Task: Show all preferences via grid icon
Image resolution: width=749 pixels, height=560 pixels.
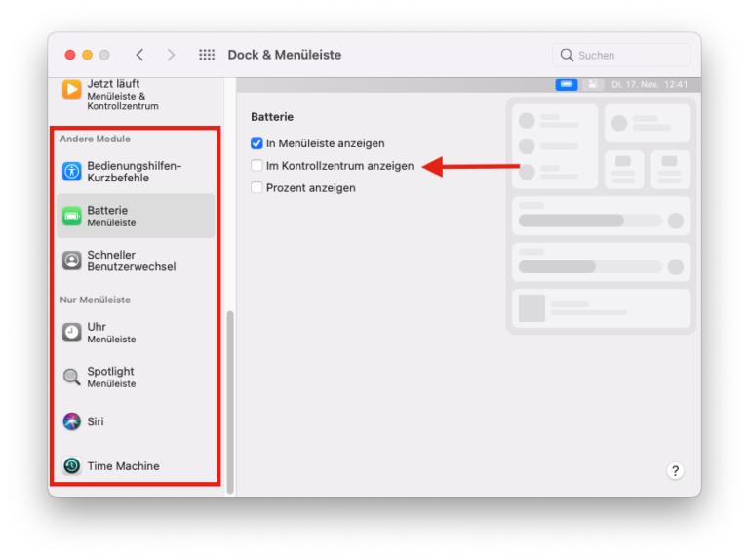Action: click(207, 55)
